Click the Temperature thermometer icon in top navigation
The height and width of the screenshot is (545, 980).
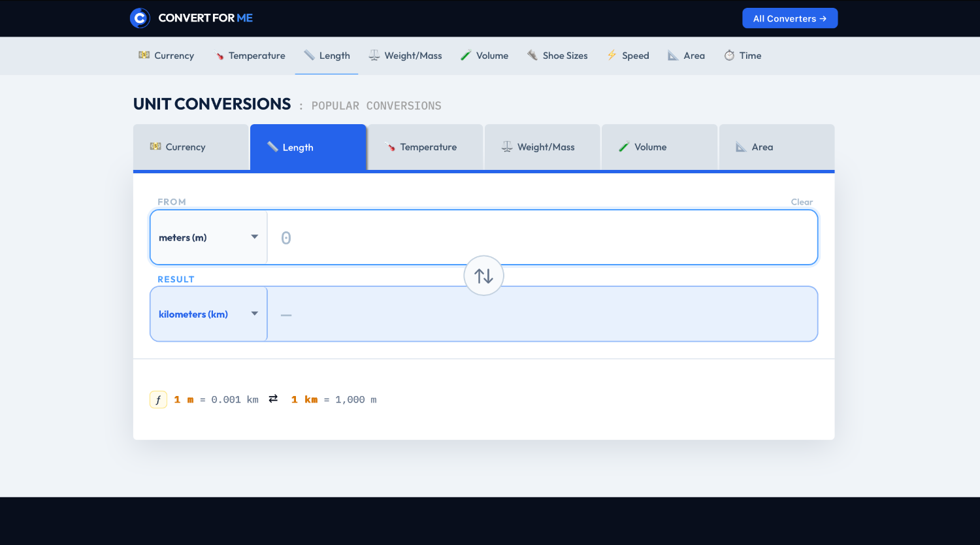click(220, 56)
